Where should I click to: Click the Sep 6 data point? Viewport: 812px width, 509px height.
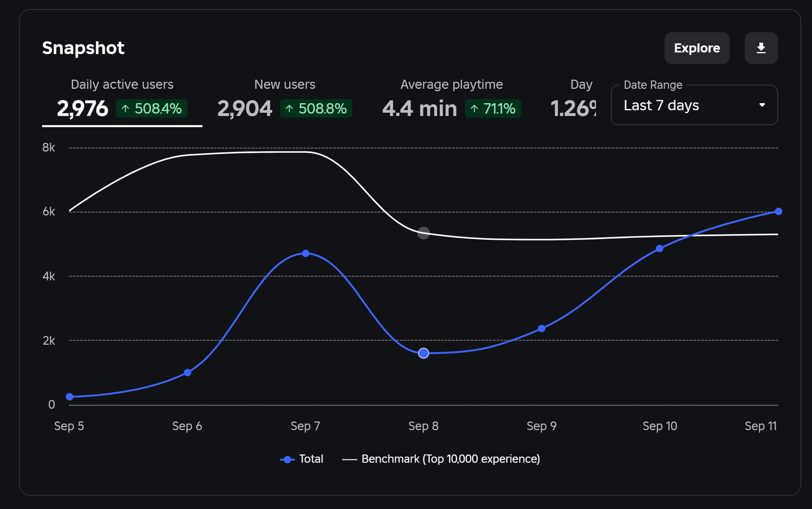click(188, 372)
